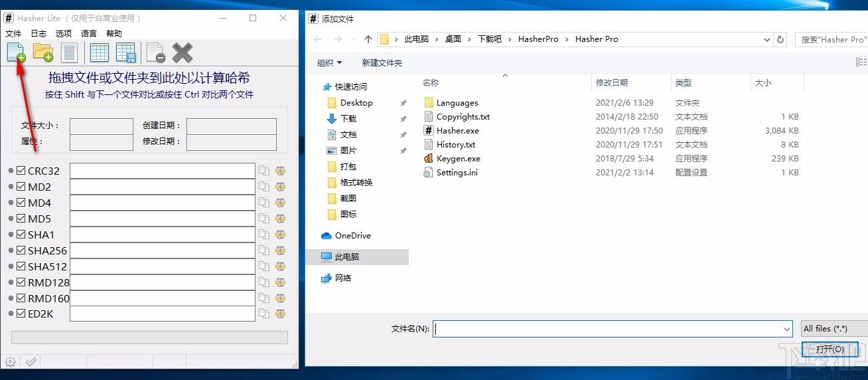This screenshot has width=868, height=380.
Task: Copy the ED2K hash value icon
Action: coord(264,314)
